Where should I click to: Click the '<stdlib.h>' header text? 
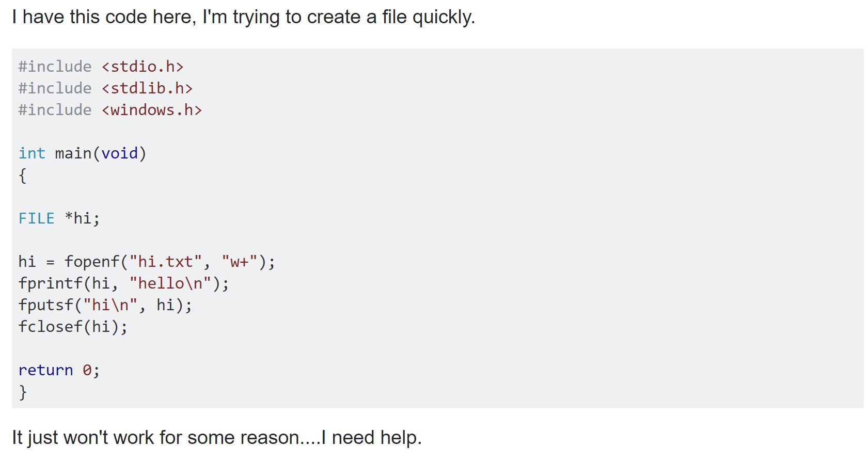(147, 88)
